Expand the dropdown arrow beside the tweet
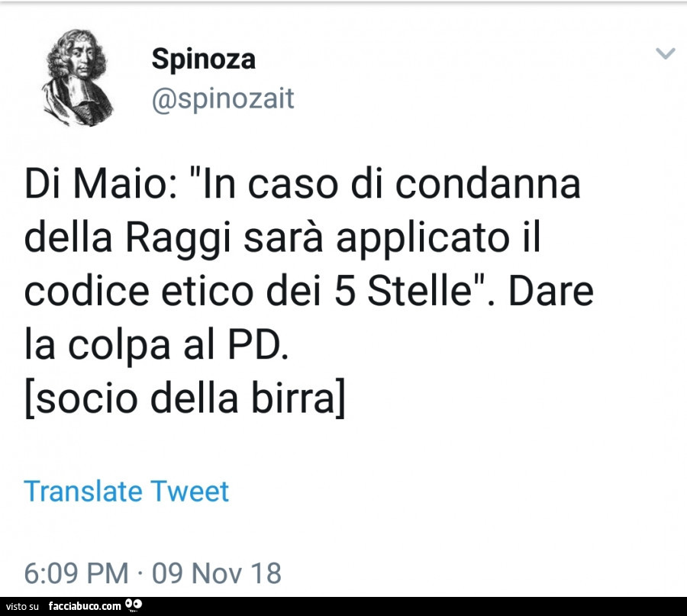 tap(666, 53)
